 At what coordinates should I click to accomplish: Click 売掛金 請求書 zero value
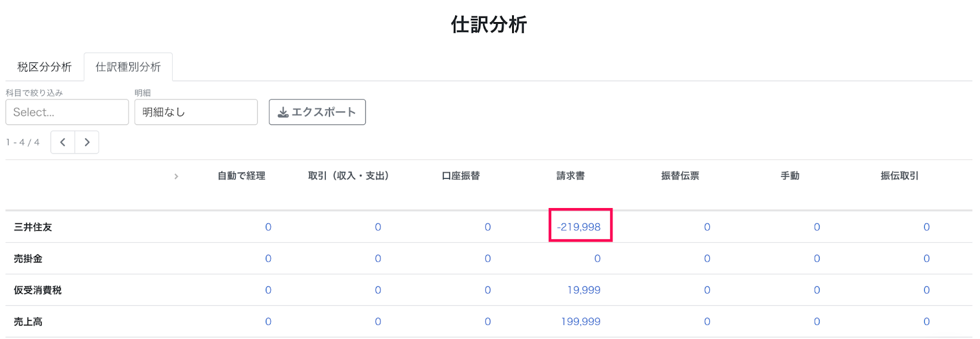(x=597, y=259)
